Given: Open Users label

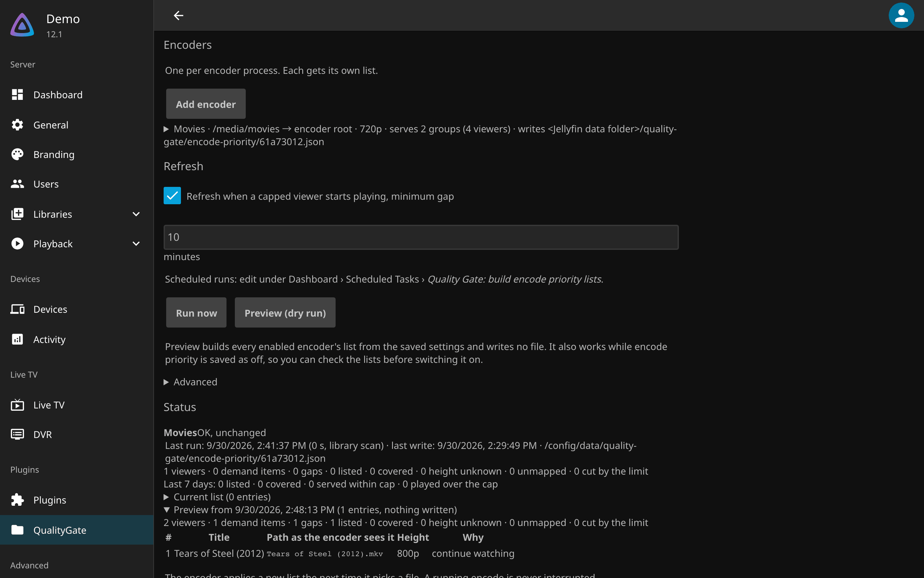Looking at the screenshot, I should click(x=46, y=184).
